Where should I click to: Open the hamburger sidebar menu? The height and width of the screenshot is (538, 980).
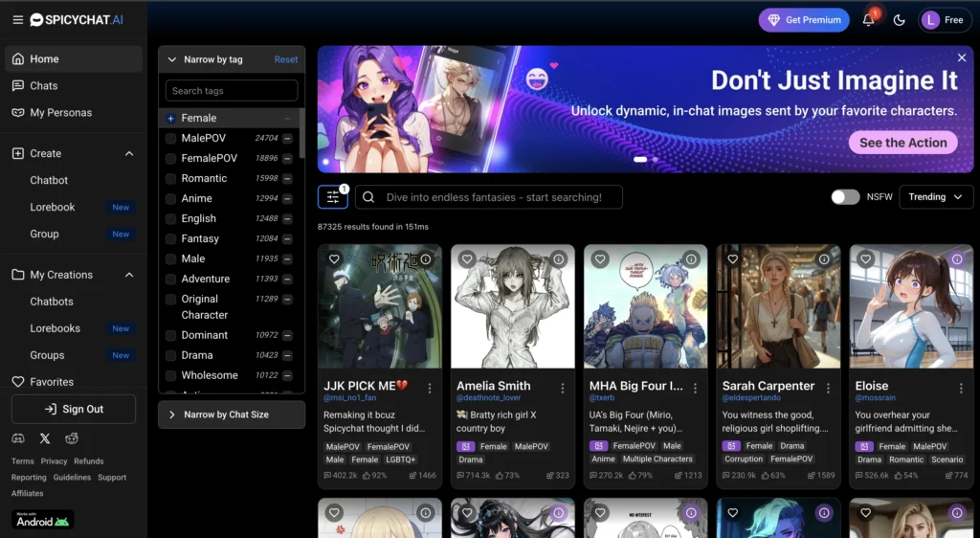click(x=18, y=20)
